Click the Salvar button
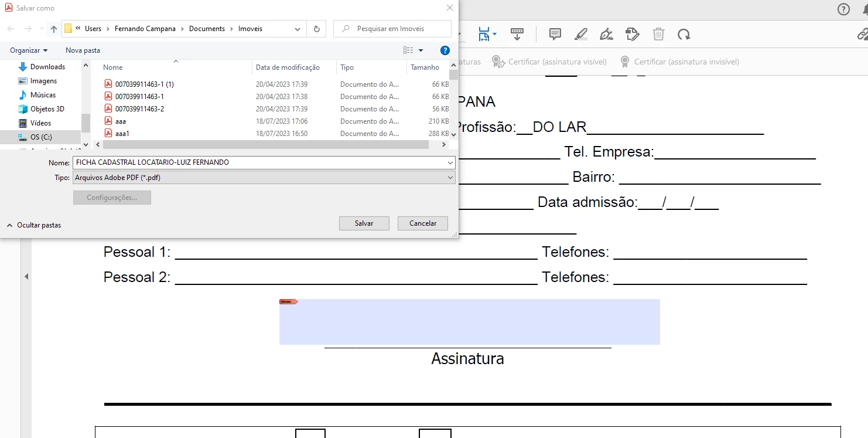This screenshot has height=438, width=868. point(364,223)
